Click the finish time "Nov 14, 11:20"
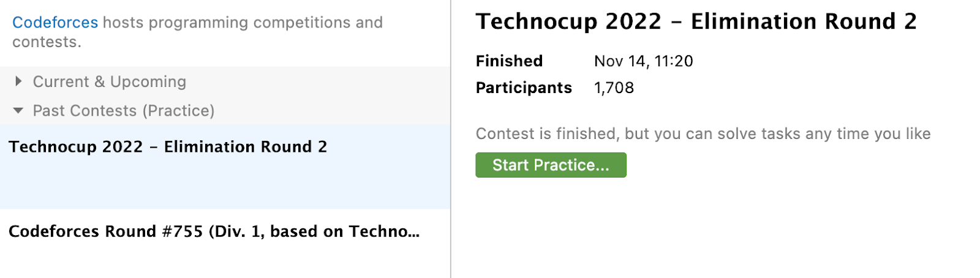 point(643,61)
